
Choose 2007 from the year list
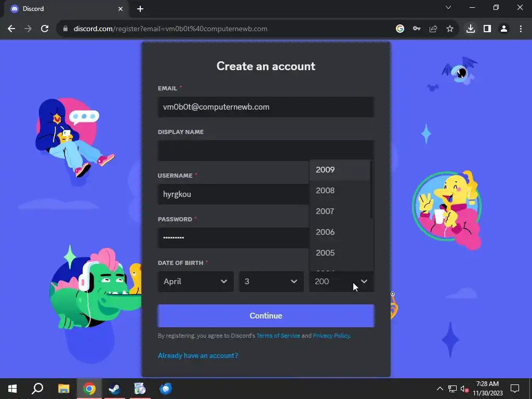click(340, 211)
